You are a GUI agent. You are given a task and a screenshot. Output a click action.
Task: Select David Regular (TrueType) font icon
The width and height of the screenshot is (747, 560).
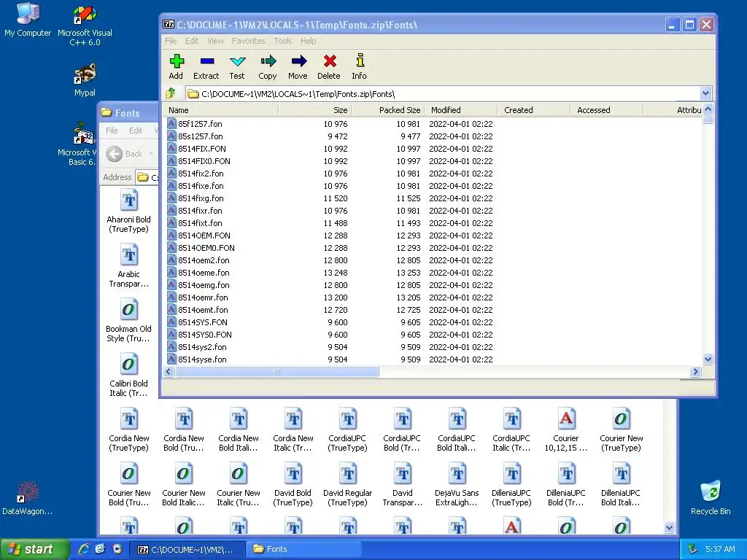point(348,485)
